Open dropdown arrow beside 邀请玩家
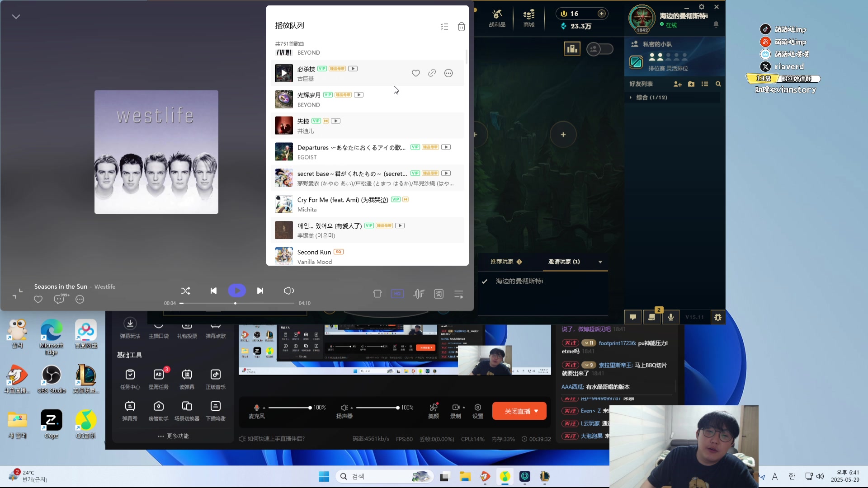 pos(600,262)
